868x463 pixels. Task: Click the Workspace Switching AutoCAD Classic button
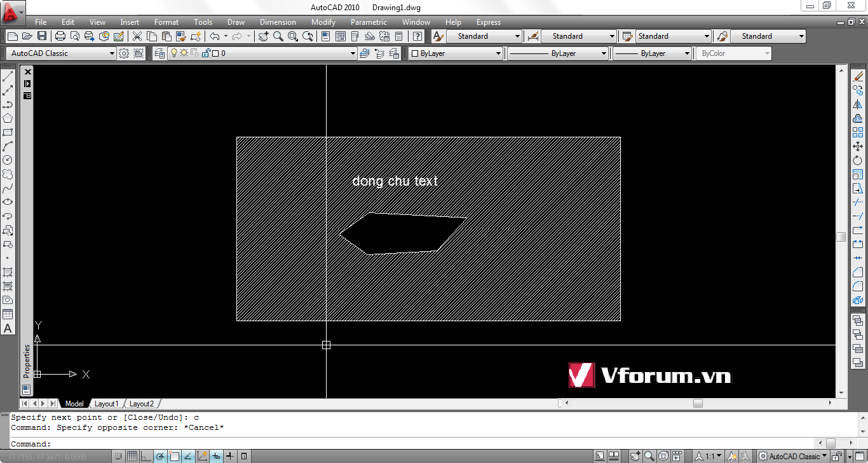coord(792,456)
